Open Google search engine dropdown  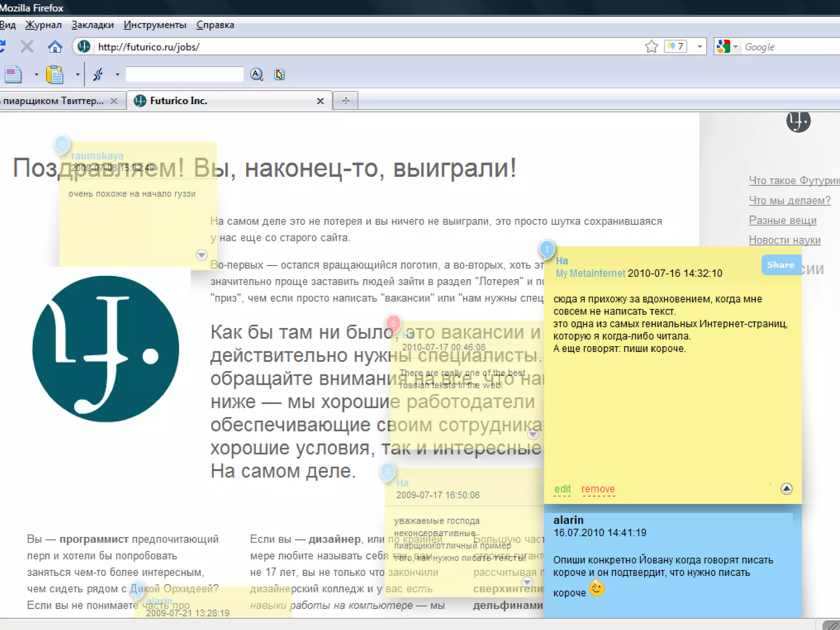pos(735,47)
